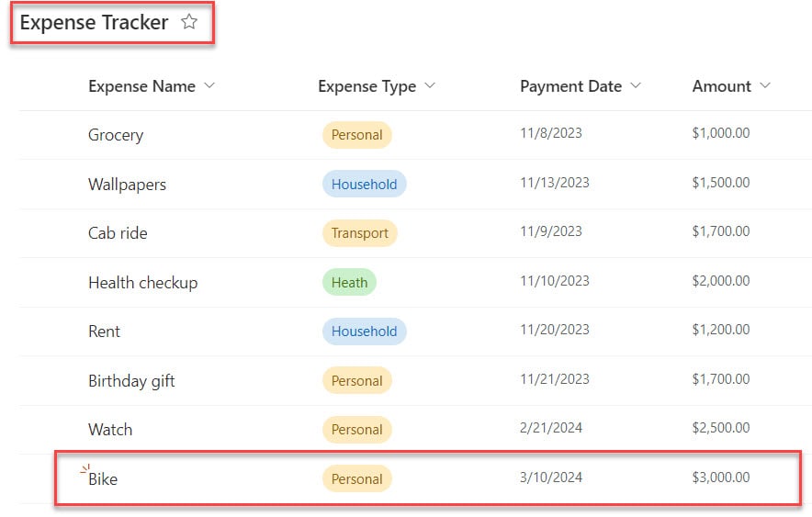This screenshot has width=812, height=517.
Task: Click the Personal tag in Watch row
Action: 356,430
